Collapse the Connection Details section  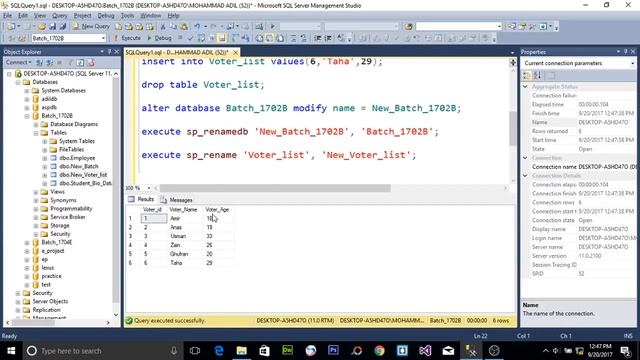click(x=525, y=176)
